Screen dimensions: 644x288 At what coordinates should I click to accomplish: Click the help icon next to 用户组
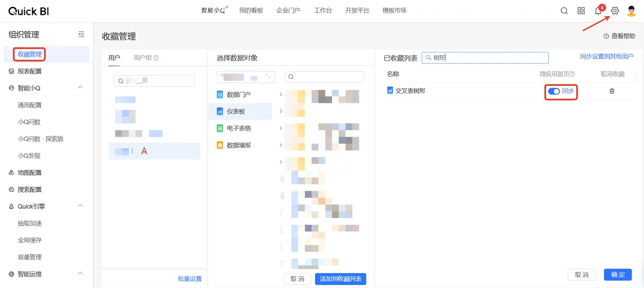pyautogui.click(x=156, y=58)
